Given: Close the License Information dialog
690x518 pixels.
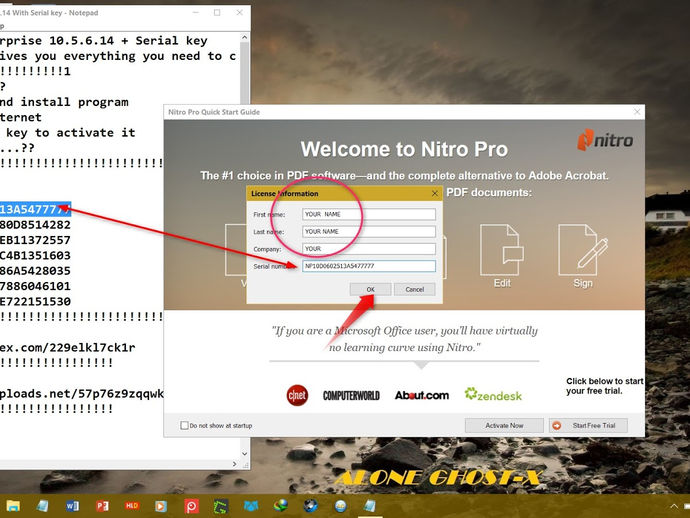Looking at the screenshot, I should (435, 193).
